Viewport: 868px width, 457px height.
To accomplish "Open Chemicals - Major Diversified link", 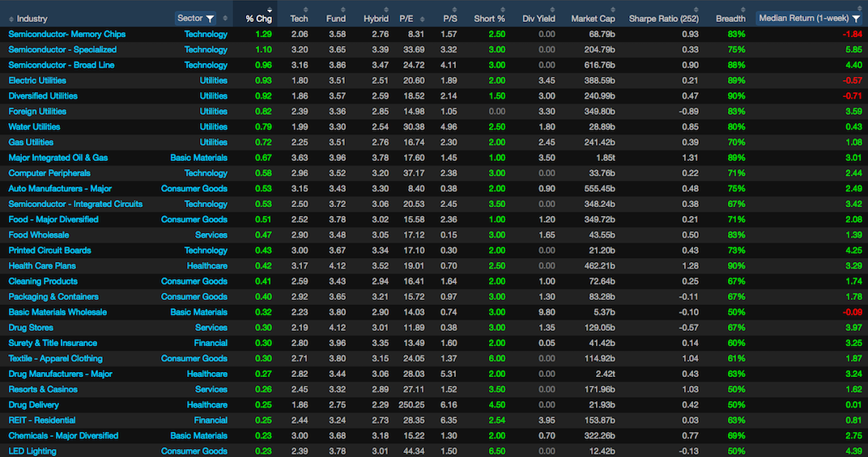I will (63, 437).
